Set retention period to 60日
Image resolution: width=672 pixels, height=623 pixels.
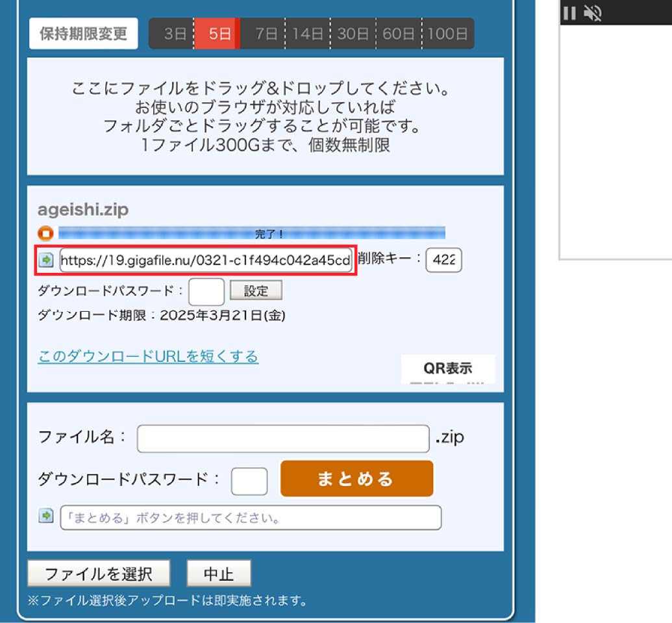tap(399, 34)
